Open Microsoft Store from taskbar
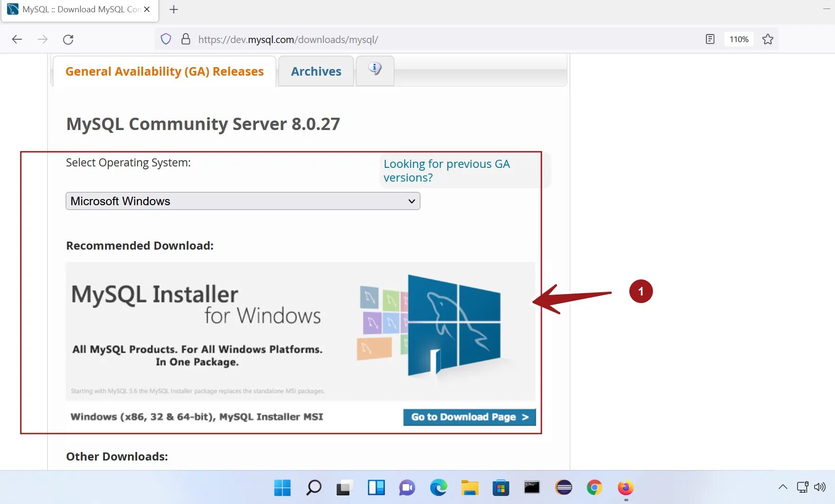This screenshot has height=504, width=835. pos(501,487)
